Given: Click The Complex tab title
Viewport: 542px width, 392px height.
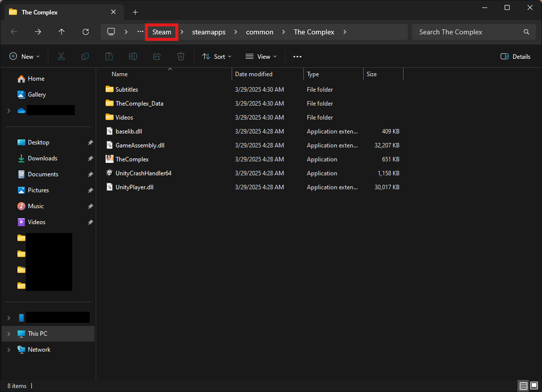Looking at the screenshot, I should point(39,12).
